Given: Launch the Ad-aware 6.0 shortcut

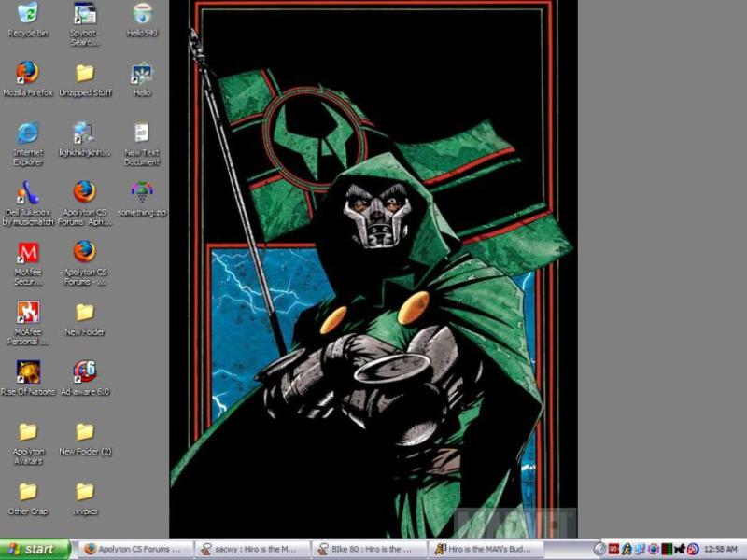Looking at the screenshot, I should click(x=85, y=371).
